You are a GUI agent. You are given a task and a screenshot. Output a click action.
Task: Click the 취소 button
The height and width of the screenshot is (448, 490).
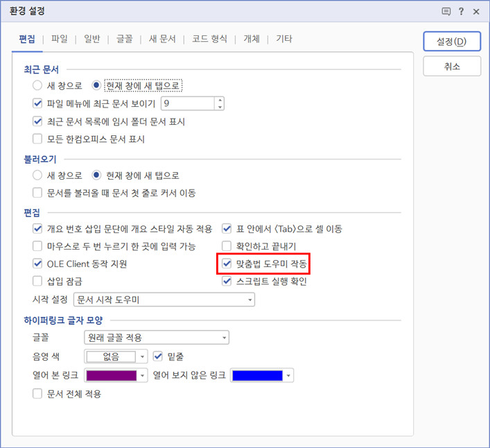(452, 66)
